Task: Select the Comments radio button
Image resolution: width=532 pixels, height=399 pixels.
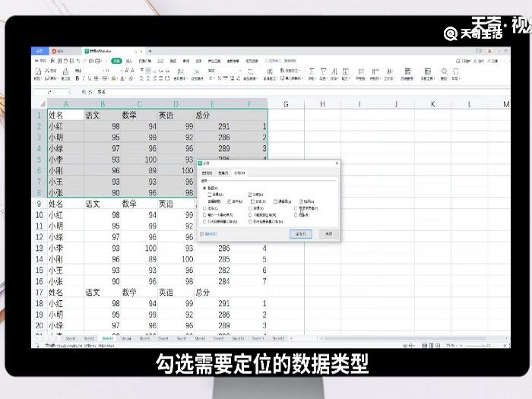Action: pos(204,208)
